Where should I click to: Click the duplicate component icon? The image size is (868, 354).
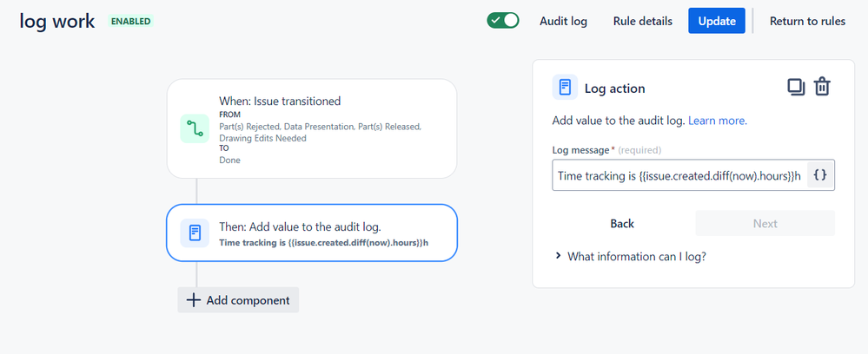796,88
